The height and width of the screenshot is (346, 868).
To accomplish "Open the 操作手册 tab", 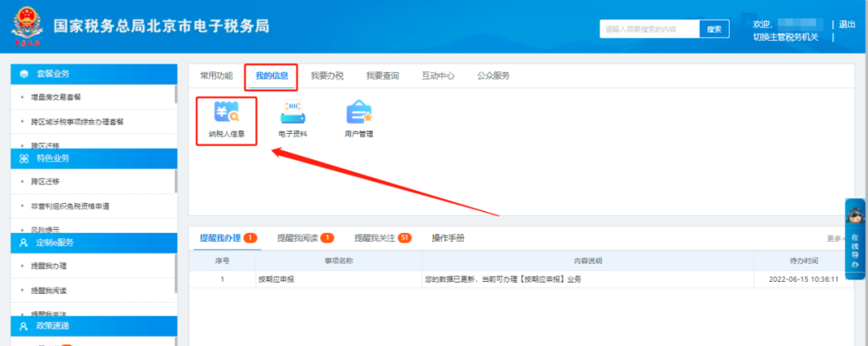I will (448, 238).
